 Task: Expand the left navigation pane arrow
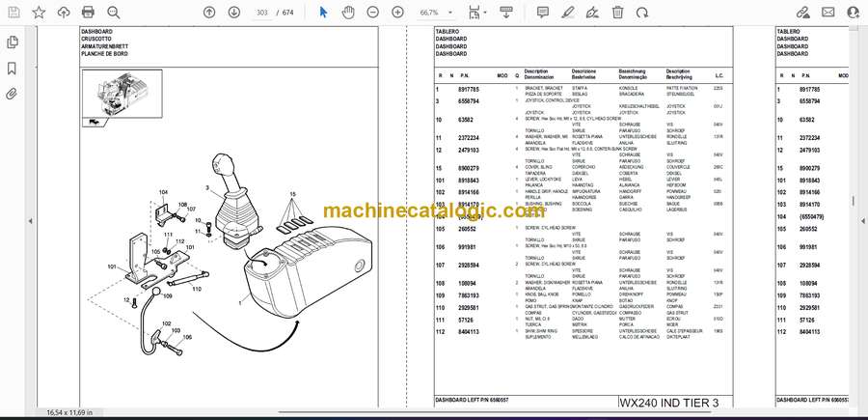(x=30, y=221)
